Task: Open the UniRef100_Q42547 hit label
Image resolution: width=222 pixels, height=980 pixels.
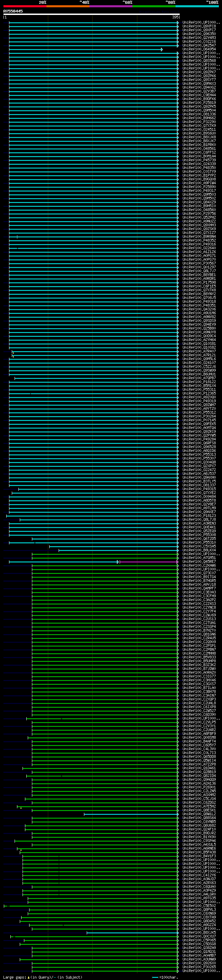Action: coord(199,45)
